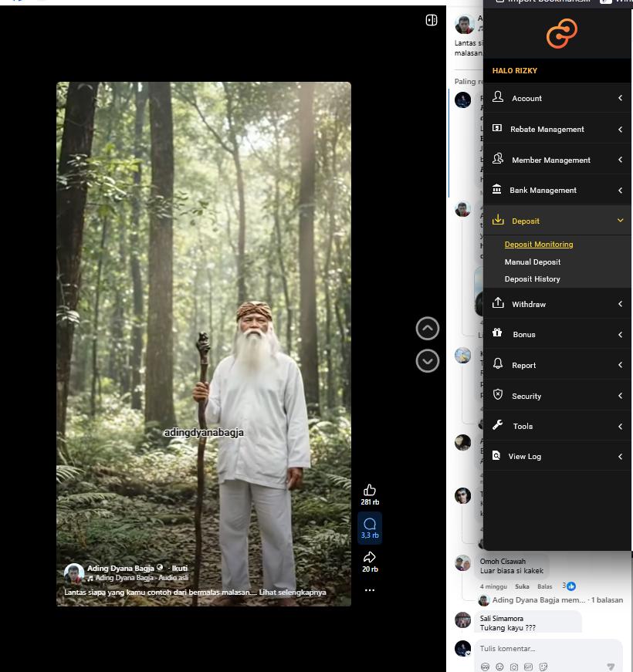Click Balas under Omoh Cisawah's comment
Image resolution: width=633 pixels, height=672 pixels.
545,586
